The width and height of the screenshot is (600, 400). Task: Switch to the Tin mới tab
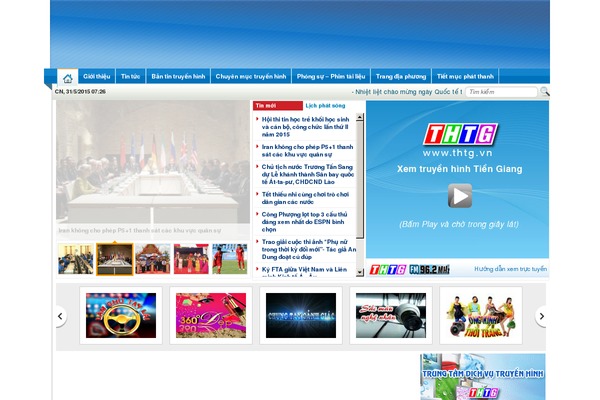pos(278,106)
